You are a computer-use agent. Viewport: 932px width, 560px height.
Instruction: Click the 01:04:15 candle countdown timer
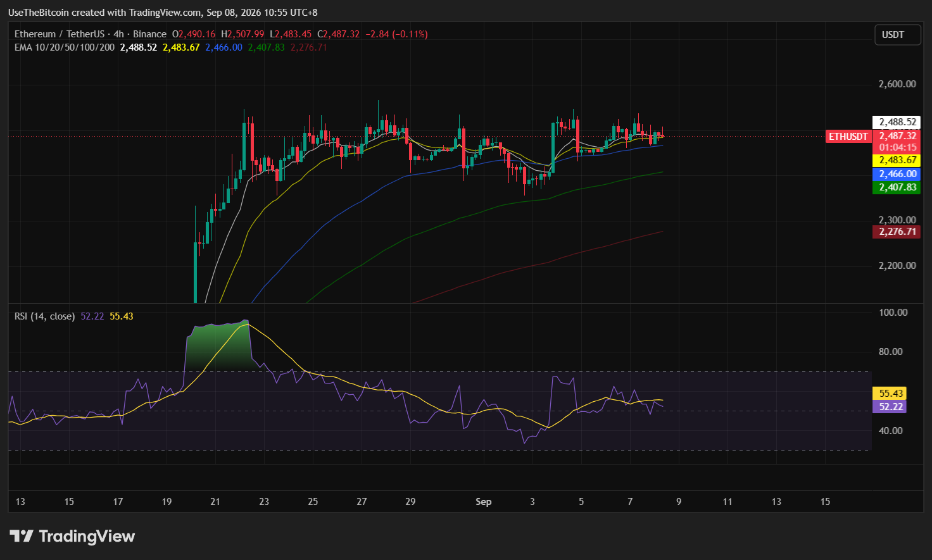pos(897,147)
